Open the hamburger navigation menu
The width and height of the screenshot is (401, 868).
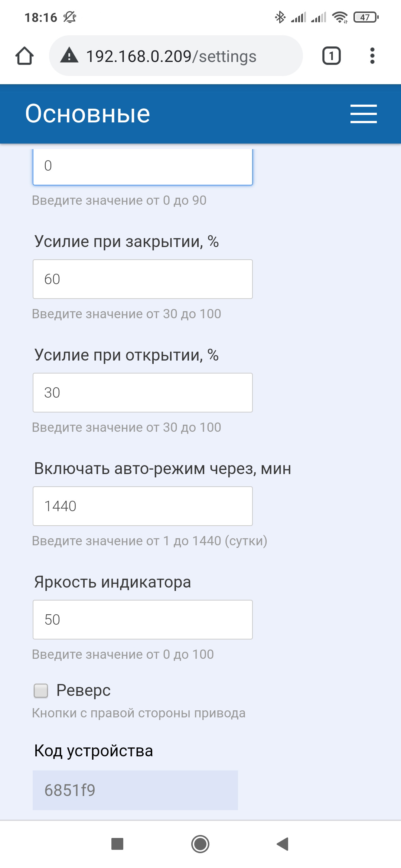click(x=363, y=114)
